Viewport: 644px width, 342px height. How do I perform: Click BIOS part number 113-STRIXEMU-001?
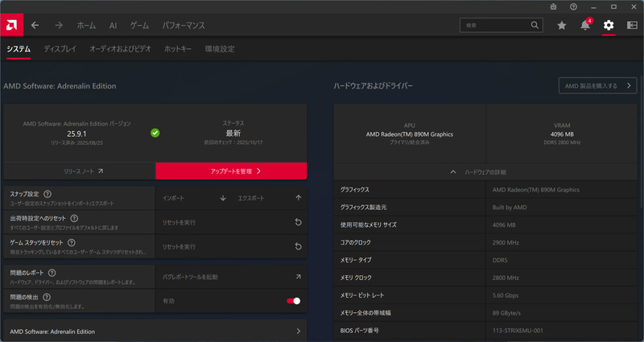tap(518, 330)
